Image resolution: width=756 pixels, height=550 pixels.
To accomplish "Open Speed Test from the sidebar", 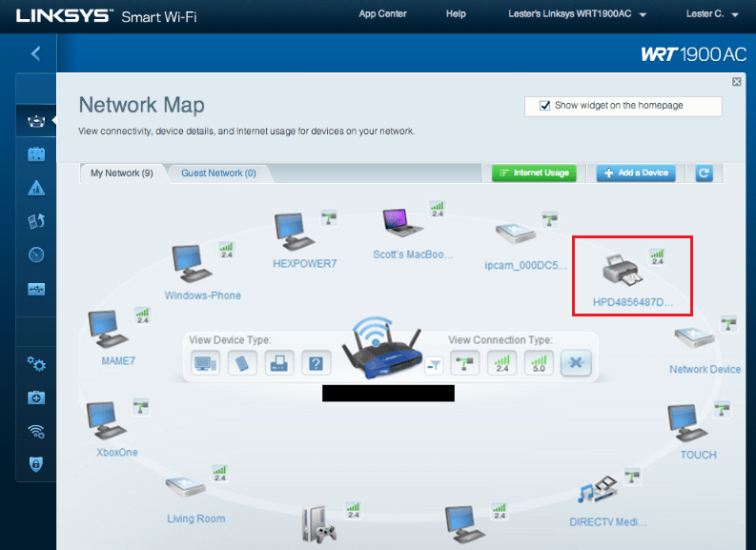I will pos(36,255).
